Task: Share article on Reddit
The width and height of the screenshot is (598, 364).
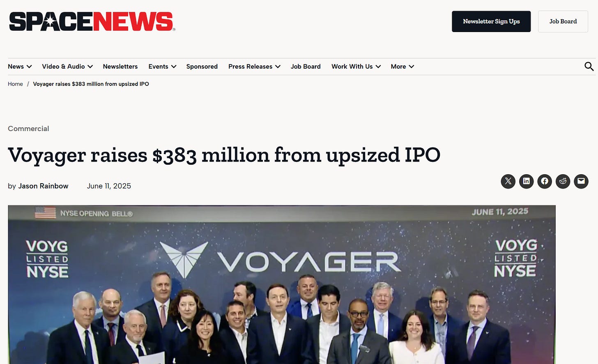Action: pos(563,181)
